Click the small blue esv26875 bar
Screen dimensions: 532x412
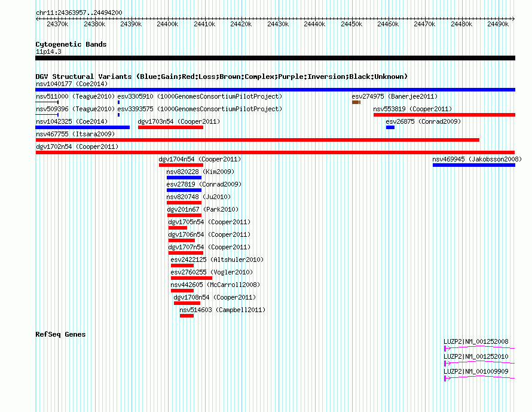390,127
